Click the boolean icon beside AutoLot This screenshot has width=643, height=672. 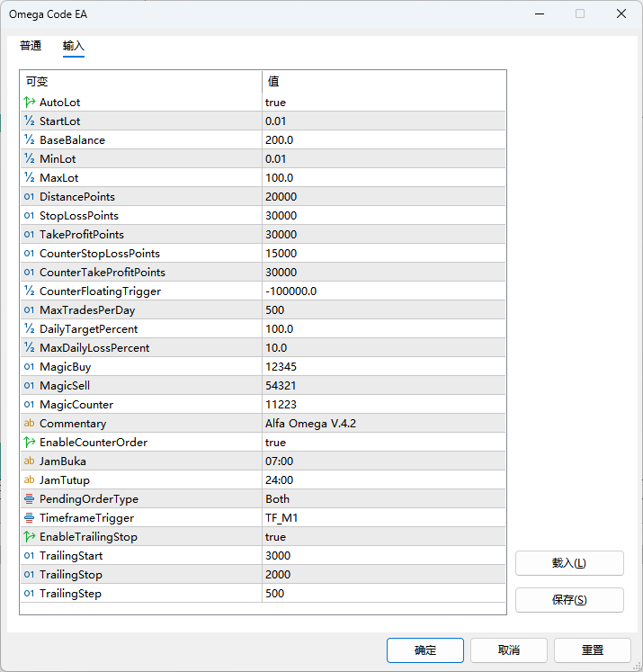click(30, 103)
